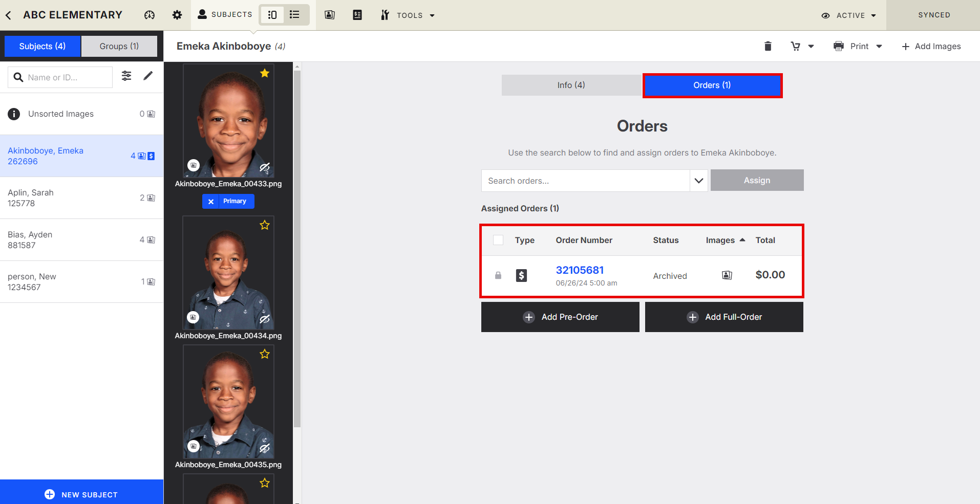980x504 pixels.
Task: Sort orders by the Images column
Action: pos(726,240)
